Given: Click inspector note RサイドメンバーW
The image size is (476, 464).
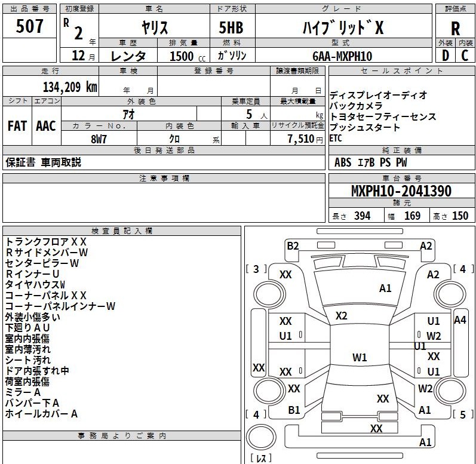Looking at the screenshot, I should [x=47, y=253].
